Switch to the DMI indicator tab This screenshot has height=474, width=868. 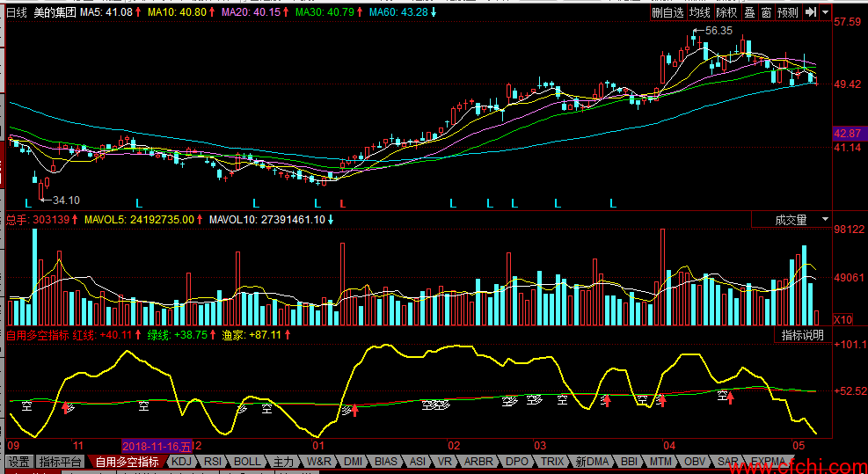(x=353, y=462)
